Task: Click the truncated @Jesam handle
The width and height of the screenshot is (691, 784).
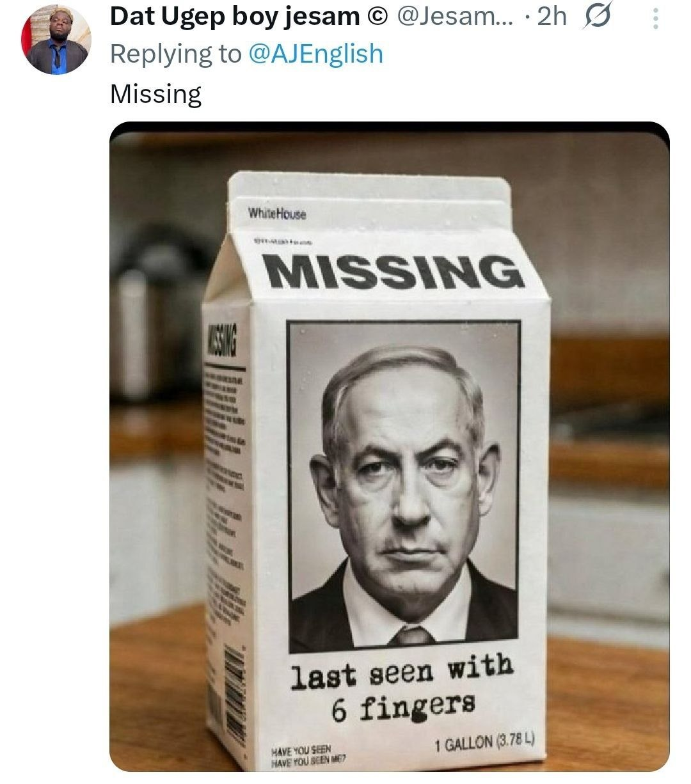Action: pyautogui.click(x=454, y=17)
